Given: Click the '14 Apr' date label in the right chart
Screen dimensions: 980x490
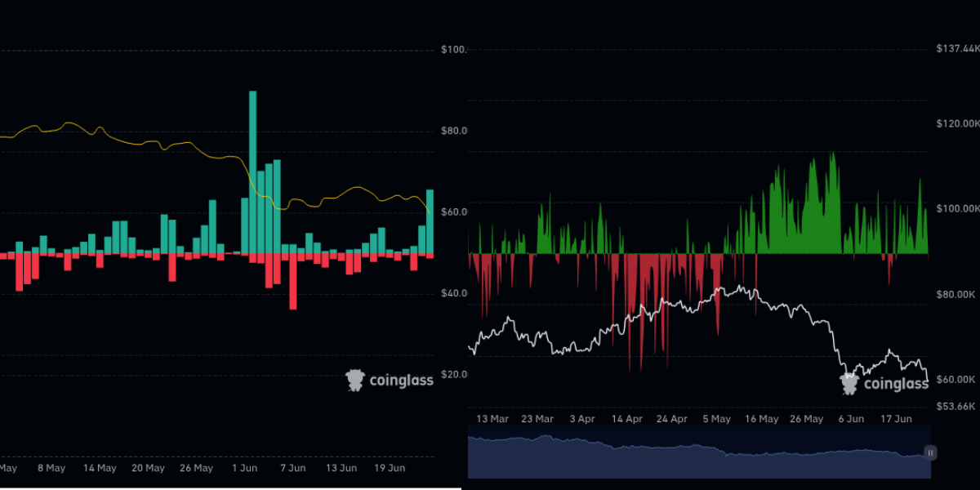Looking at the screenshot, I should point(627,418).
